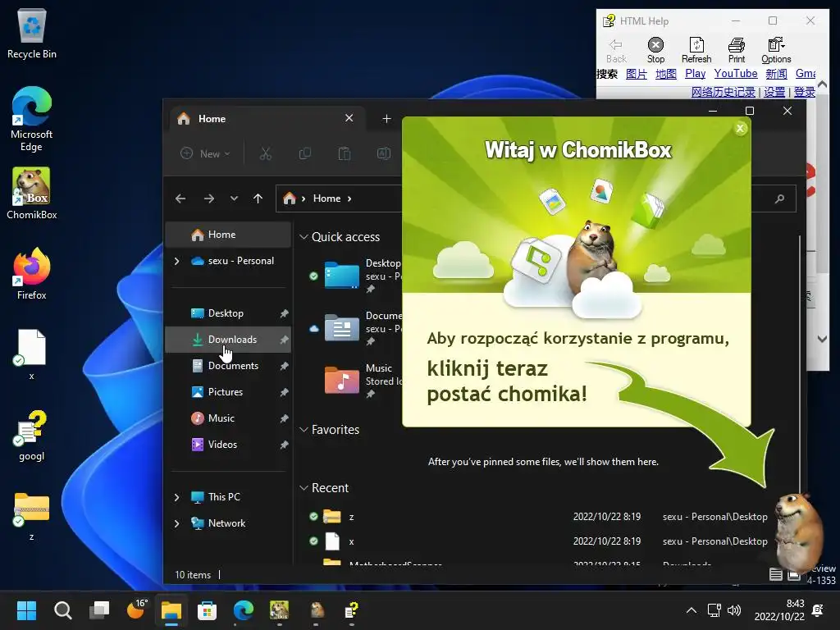This screenshot has height=630, width=840.
Task: Open the YouTube link in HTML Help
Action: point(736,73)
